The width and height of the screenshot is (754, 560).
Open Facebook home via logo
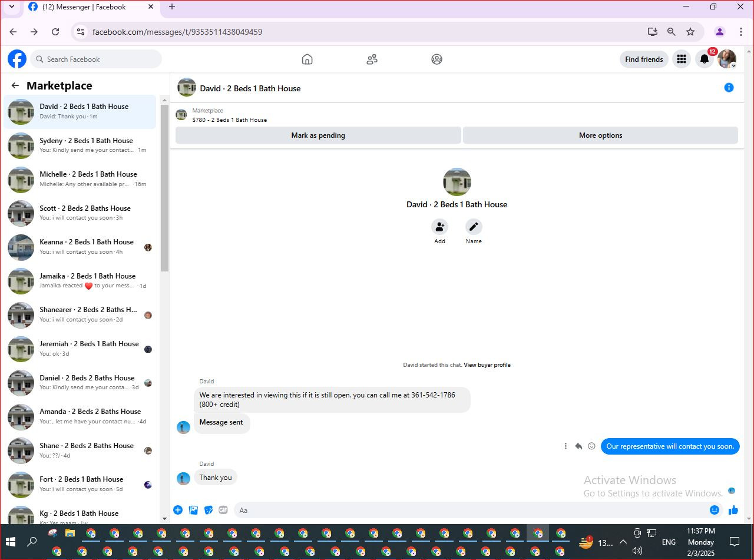point(17,59)
